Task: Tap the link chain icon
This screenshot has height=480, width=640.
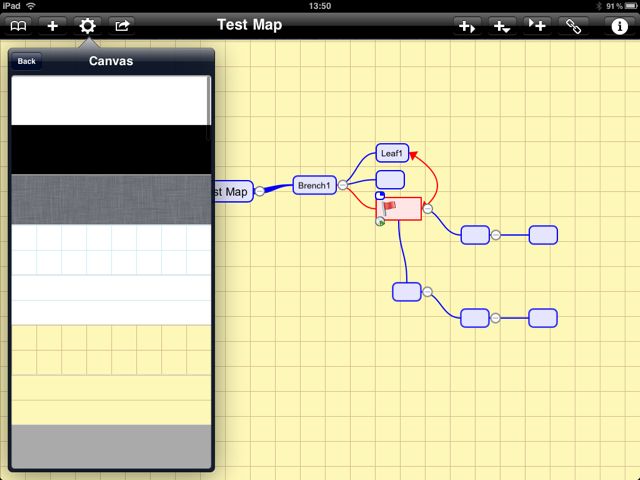Action: click(x=573, y=26)
